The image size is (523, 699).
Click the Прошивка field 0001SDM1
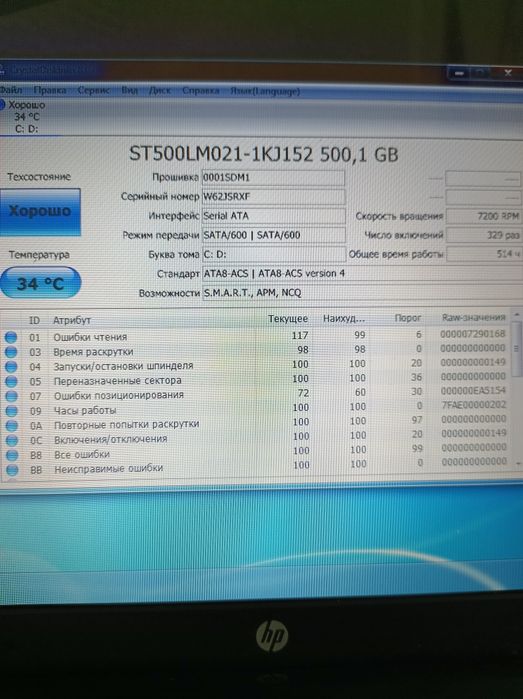pos(273,177)
